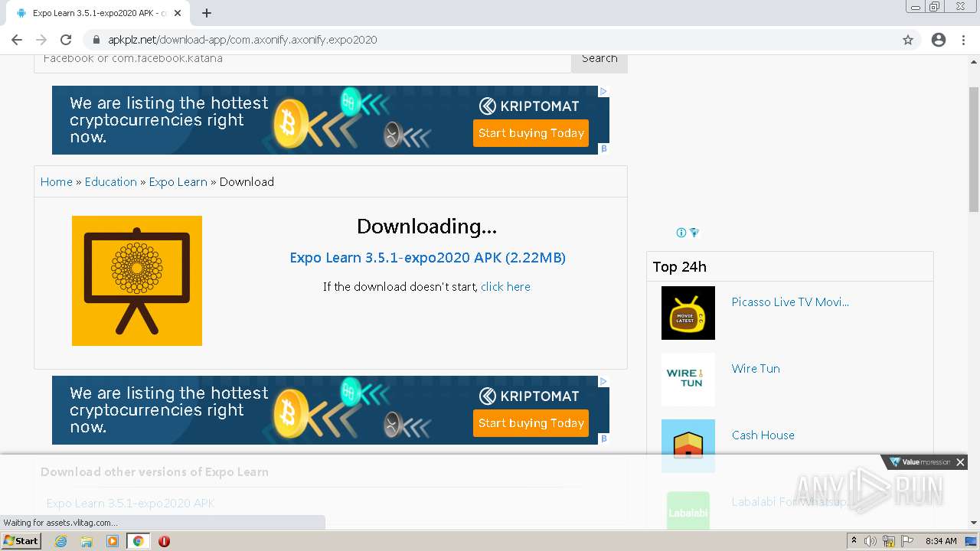
Task: Click the Picasso Live TV app thumbnail
Action: click(688, 313)
